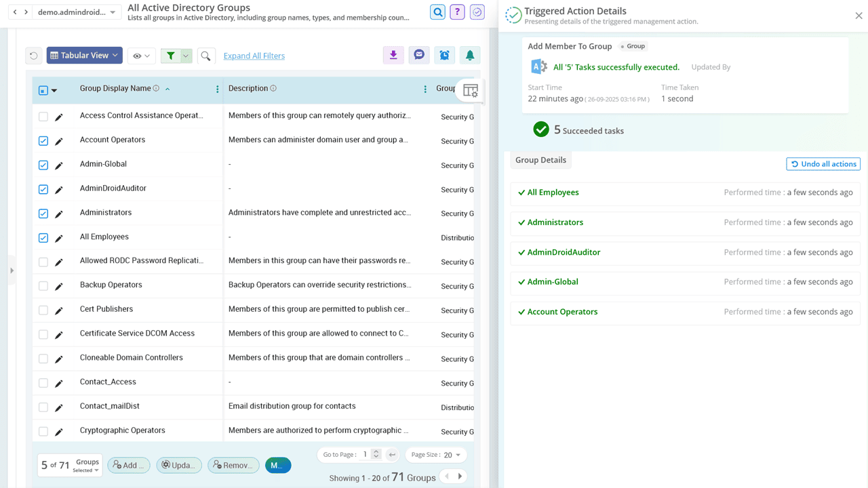The height and width of the screenshot is (488, 868).
Task: Check the Backup Operators row checkbox
Action: click(x=43, y=285)
